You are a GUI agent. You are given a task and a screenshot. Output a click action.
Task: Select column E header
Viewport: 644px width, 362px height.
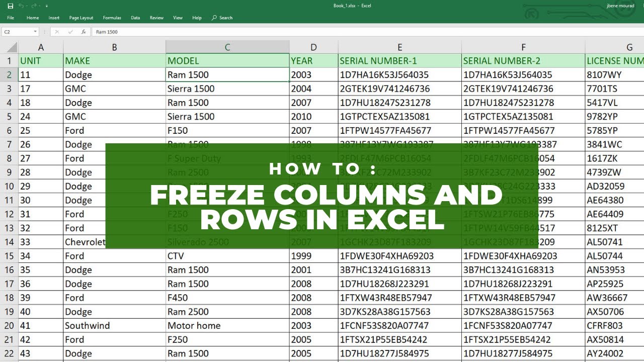pos(399,47)
